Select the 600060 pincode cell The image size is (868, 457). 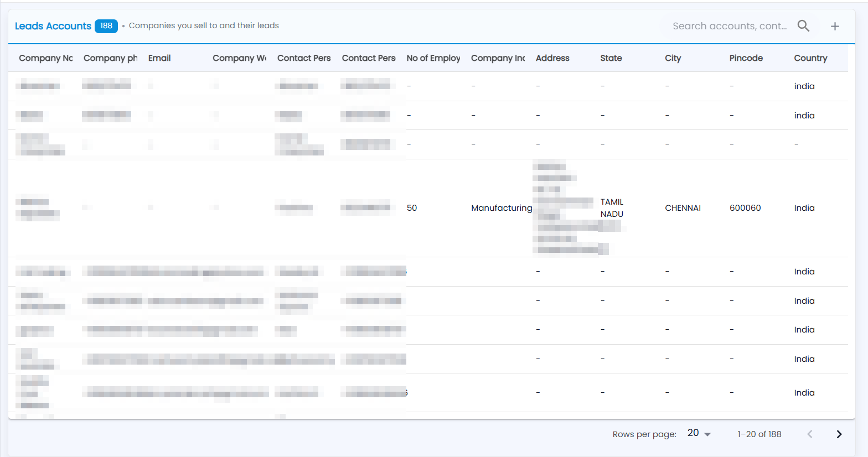click(x=745, y=208)
